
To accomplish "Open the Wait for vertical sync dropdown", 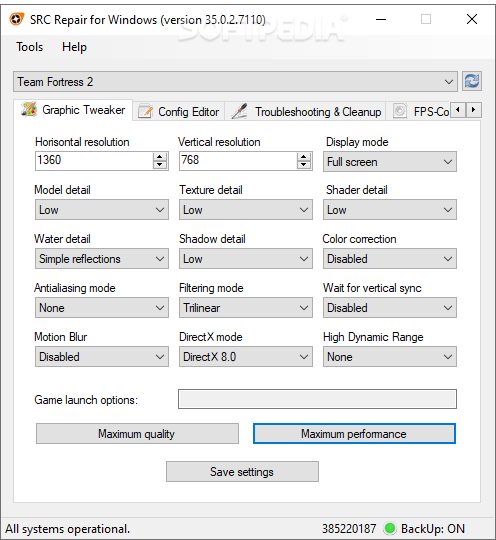I will pos(390,308).
